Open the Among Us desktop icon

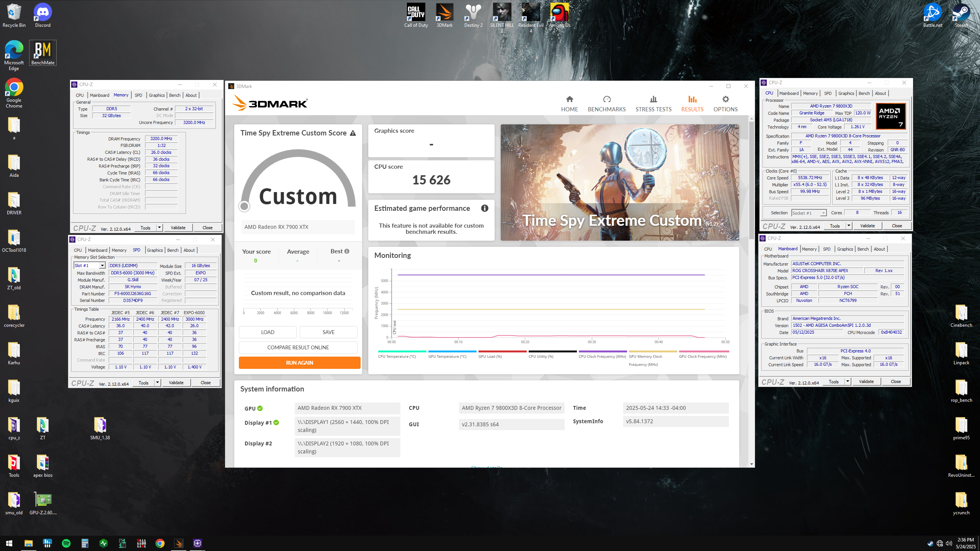coord(559,15)
